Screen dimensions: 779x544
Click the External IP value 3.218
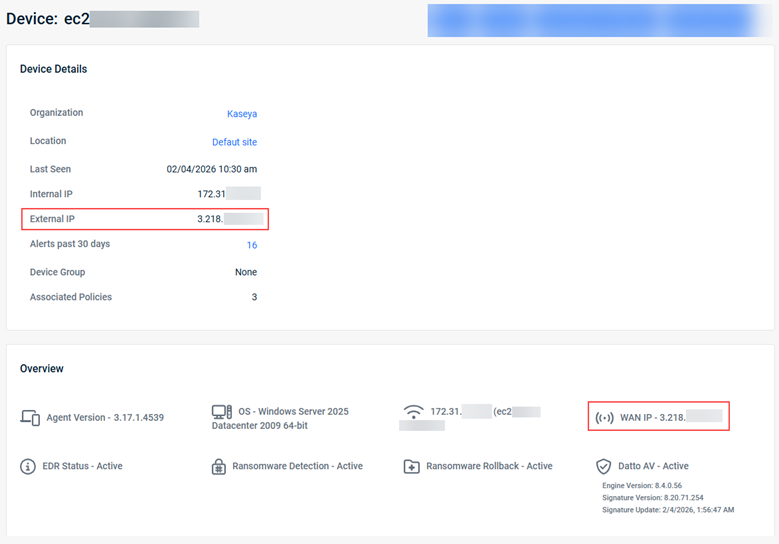[x=210, y=218]
